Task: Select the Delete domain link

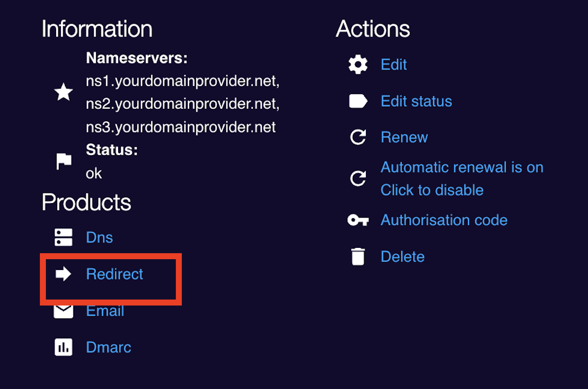Action: (402, 256)
